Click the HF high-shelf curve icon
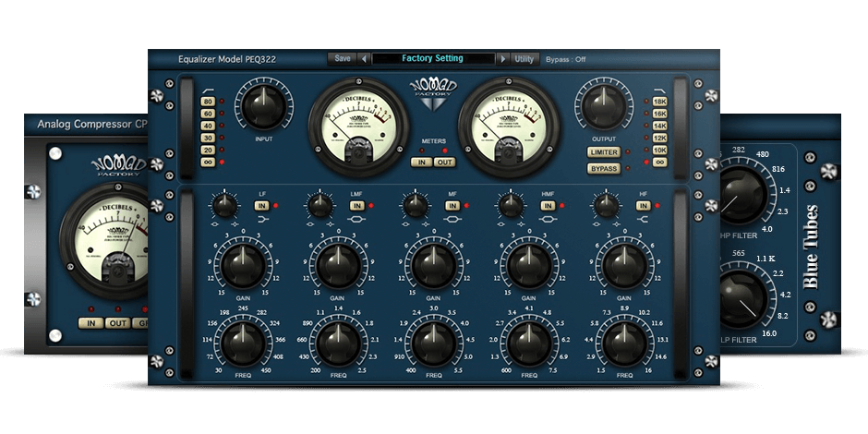Screen dimensions: 868x434 tap(644, 220)
